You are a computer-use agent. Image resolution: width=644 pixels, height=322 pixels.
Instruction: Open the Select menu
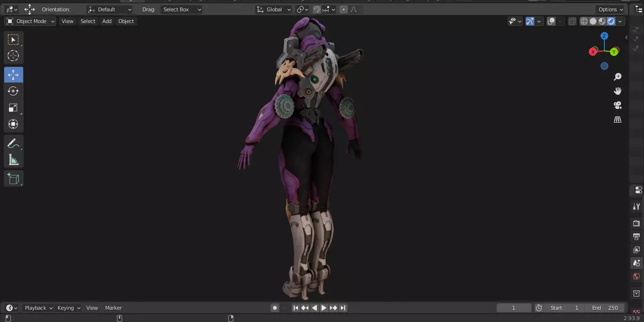click(88, 21)
